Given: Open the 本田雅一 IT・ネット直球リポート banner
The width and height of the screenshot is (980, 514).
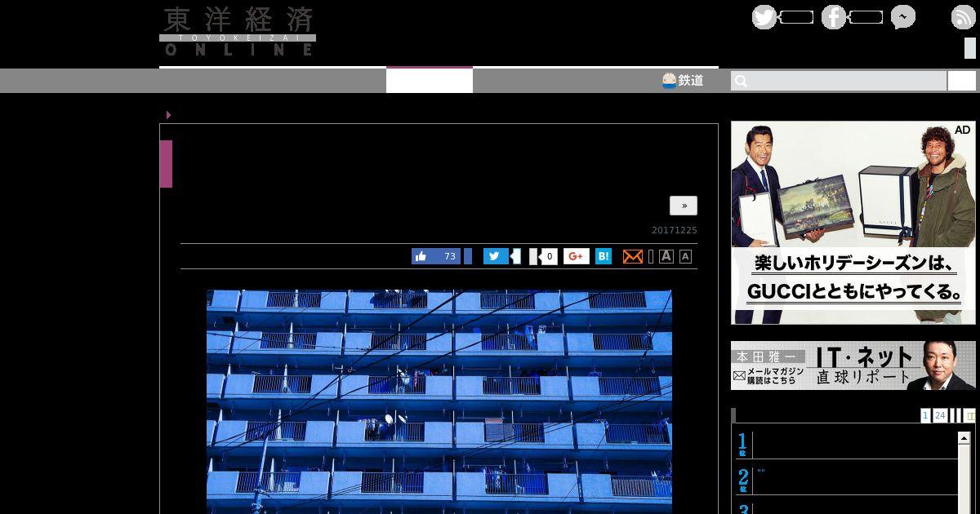Looking at the screenshot, I should tap(853, 366).
